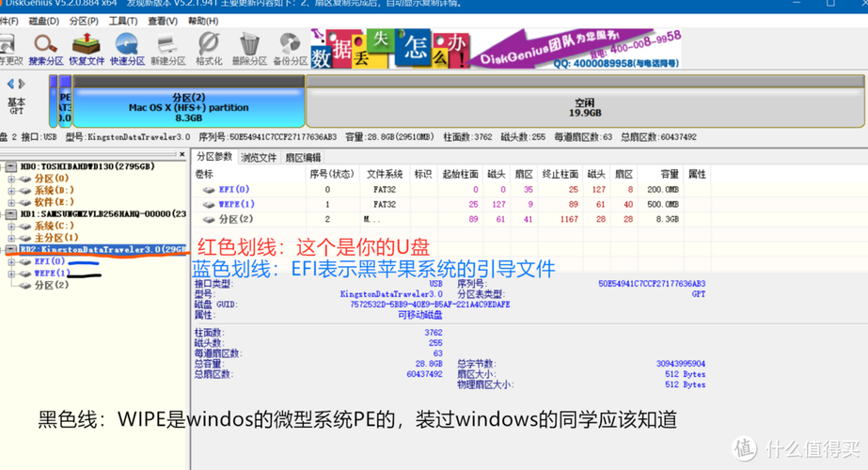Click the 可移动磁盘 attribute value
Viewport: 868px width, 470px height.
(420, 315)
